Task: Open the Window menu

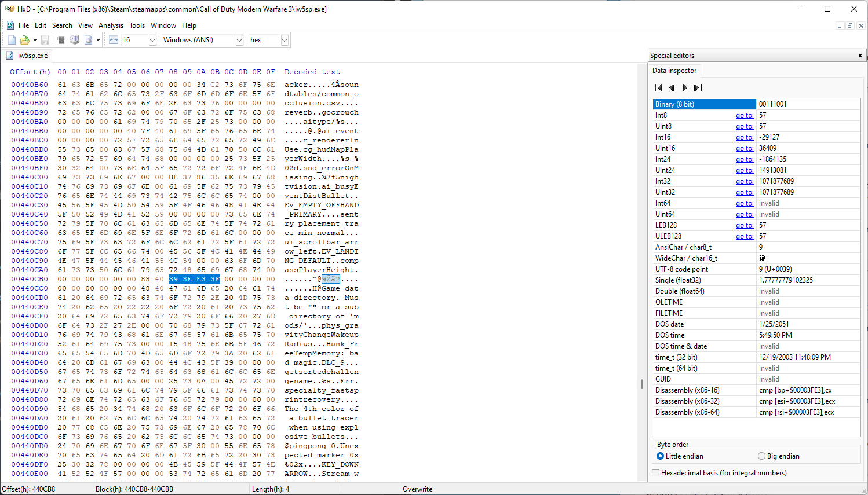Action: tap(163, 25)
